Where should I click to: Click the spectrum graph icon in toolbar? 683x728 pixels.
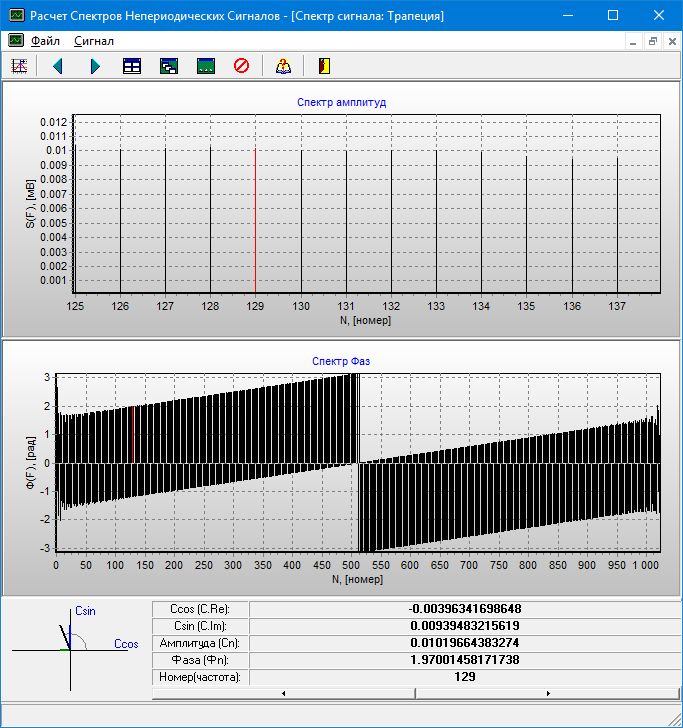click(18, 66)
